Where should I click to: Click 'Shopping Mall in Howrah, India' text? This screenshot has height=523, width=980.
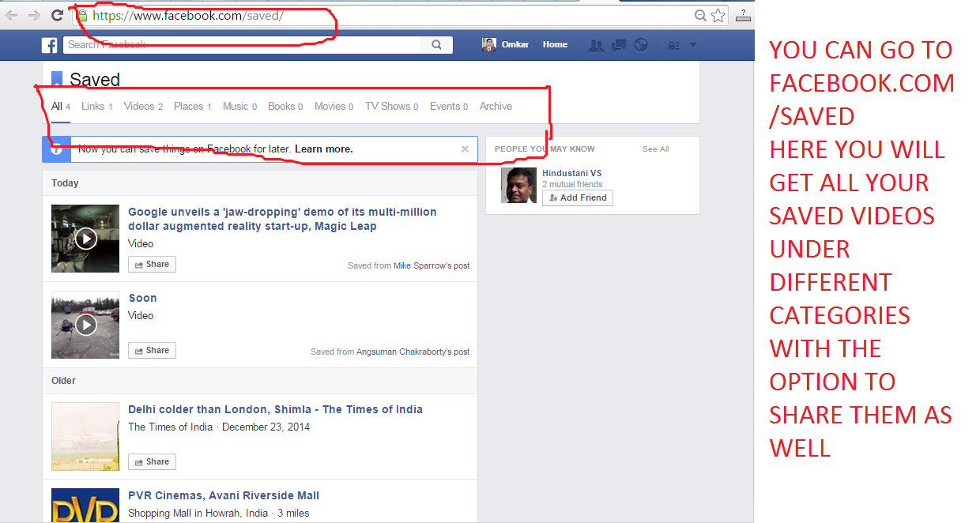(198, 513)
